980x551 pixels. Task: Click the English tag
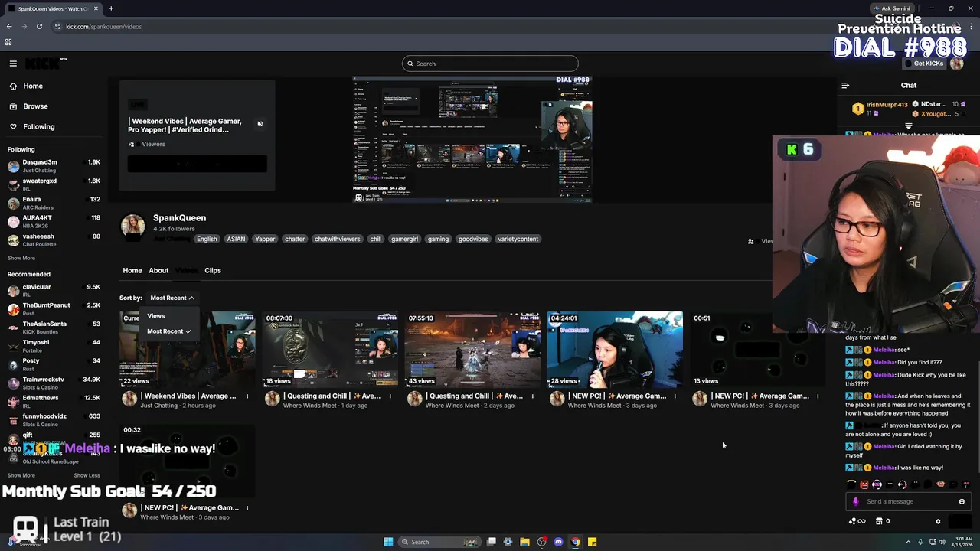point(207,239)
